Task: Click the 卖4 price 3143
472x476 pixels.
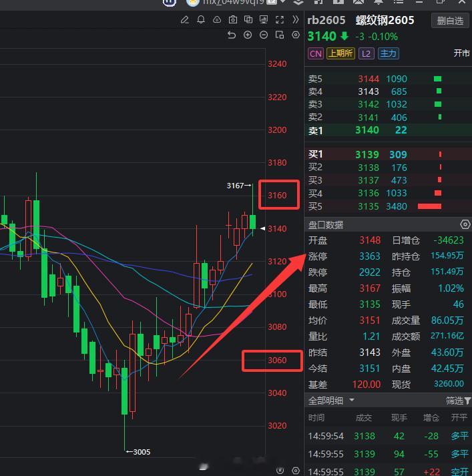Action: 369,91
